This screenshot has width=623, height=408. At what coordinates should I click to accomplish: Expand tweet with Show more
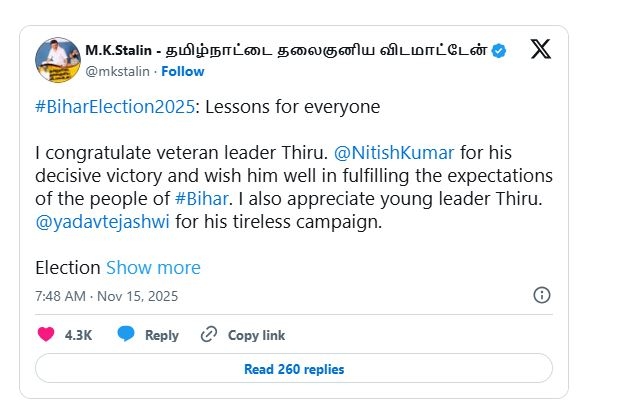click(153, 268)
